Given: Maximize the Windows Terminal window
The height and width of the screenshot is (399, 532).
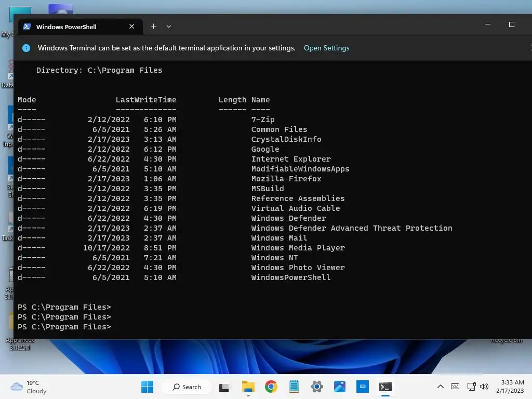Looking at the screenshot, I should 512,24.
